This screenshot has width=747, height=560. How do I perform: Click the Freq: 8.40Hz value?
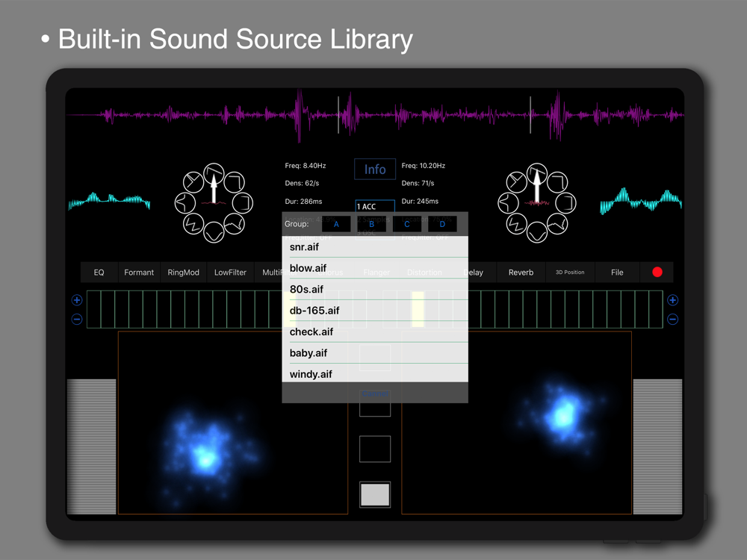point(306,166)
